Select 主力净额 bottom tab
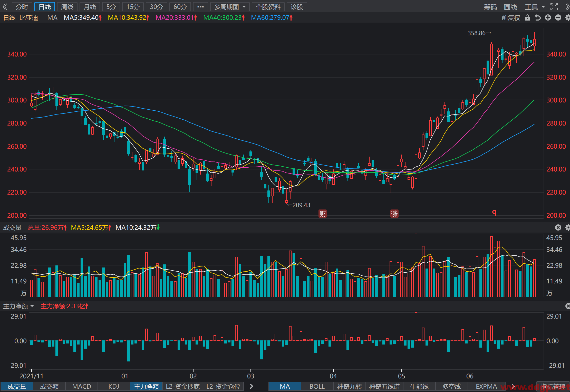Screen dimensions: 570x392 click(x=146, y=386)
